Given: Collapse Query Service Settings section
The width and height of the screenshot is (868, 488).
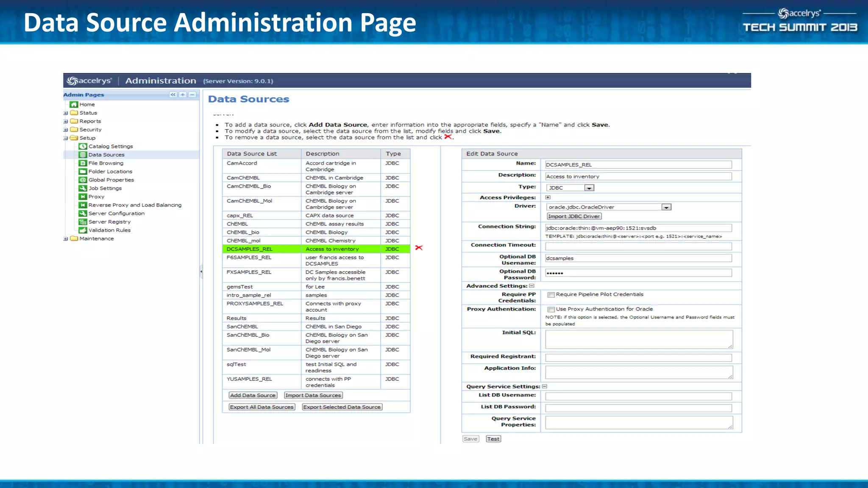Looking at the screenshot, I should 545,386.
